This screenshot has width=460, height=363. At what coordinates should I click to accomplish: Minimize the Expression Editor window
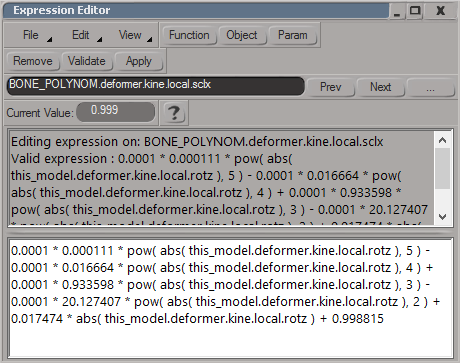pyautogui.click(x=397, y=11)
